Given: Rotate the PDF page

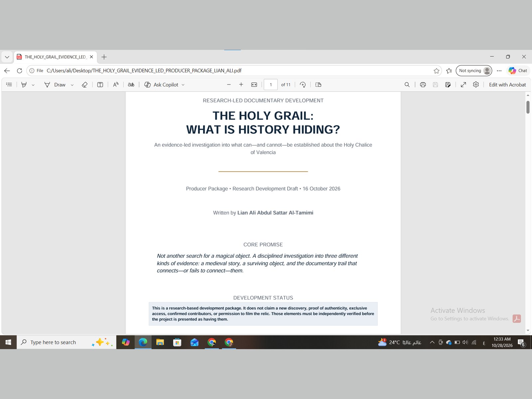Looking at the screenshot, I should pyautogui.click(x=303, y=85).
